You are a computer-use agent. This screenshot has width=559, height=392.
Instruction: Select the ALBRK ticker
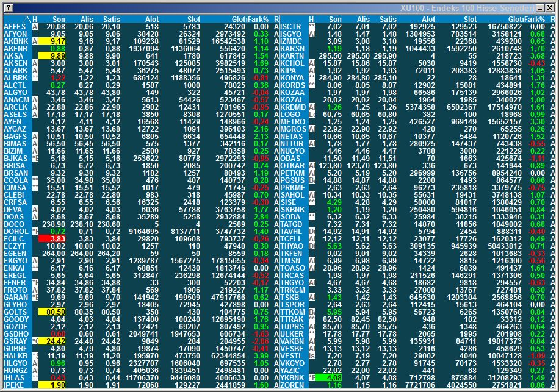(x=15, y=78)
